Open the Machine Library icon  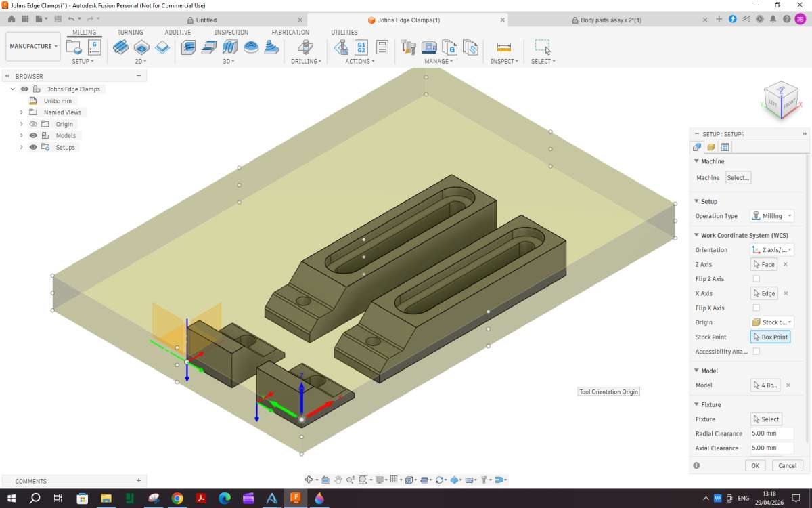[x=429, y=47]
